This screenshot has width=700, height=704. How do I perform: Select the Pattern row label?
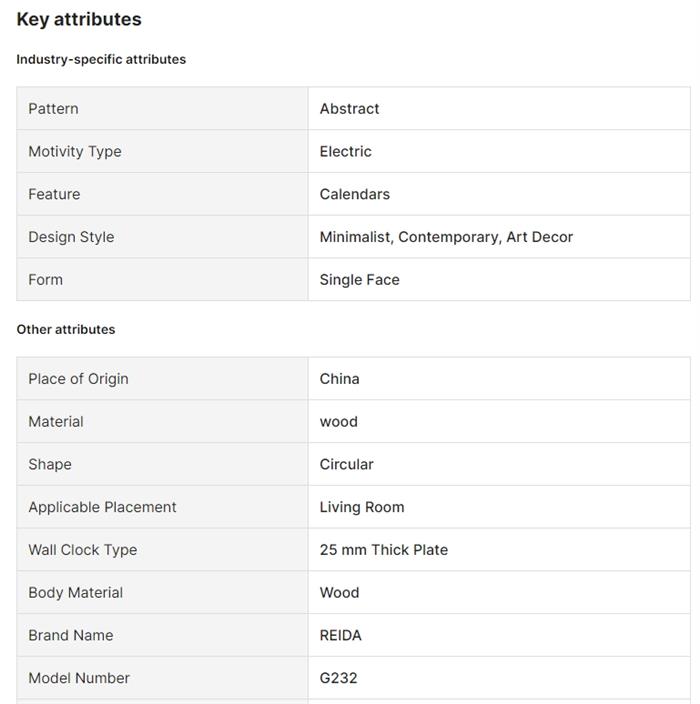(x=53, y=108)
